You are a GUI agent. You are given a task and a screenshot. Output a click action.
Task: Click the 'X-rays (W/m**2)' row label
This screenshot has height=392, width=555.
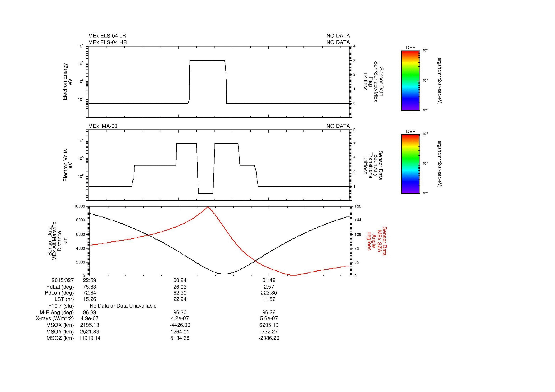[x=55, y=318]
